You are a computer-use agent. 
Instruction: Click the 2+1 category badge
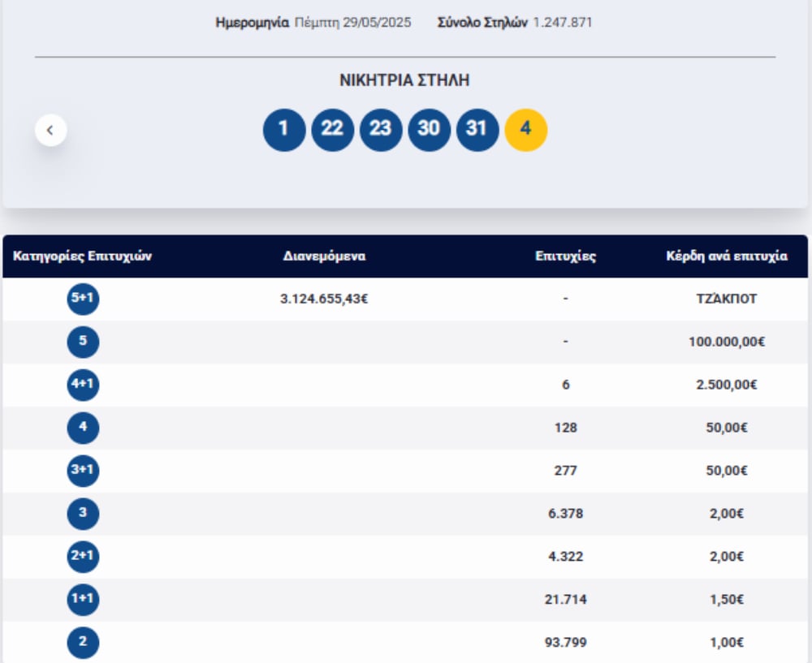pos(83,558)
